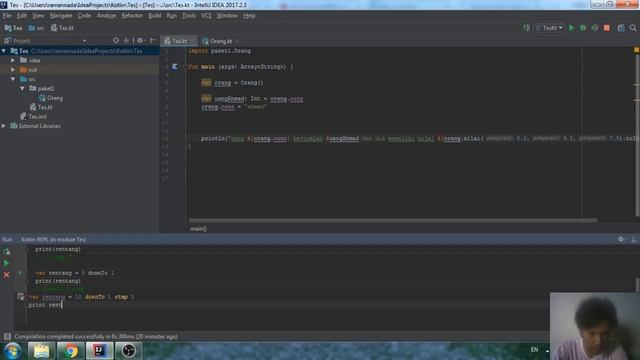This screenshot has height=360, width=640.
Task: Expand the .idea folder
Action: tap(13, 60)
